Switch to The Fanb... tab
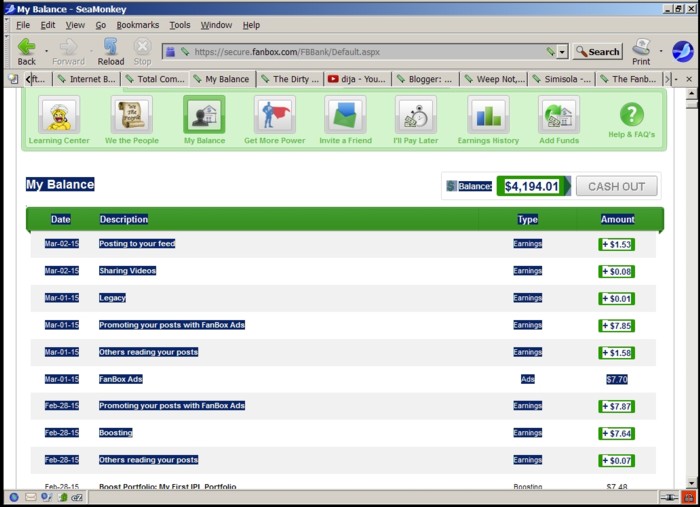The width and height of the screenshot is (700, 507). click(x=629, y=79)
